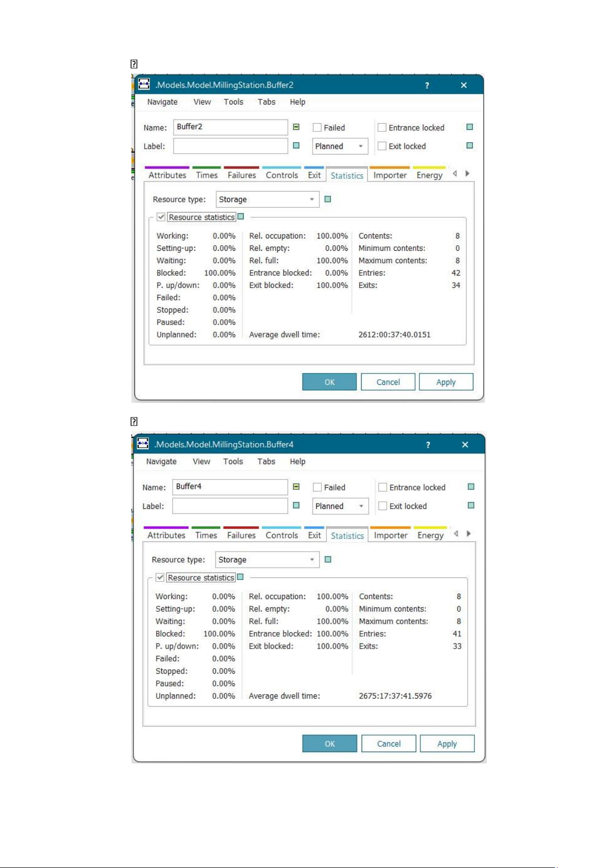Click the help question mark in Buffer4 title bar

click(x=428, y=445)
